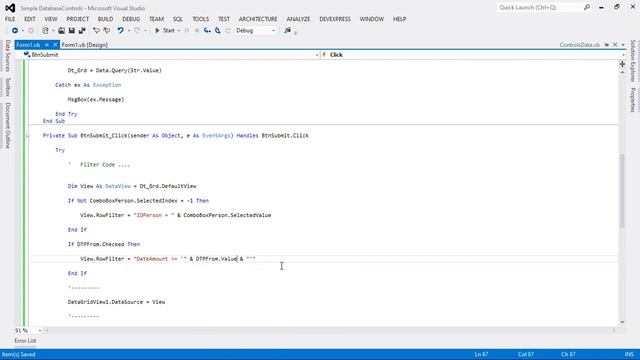Open the WINDOW menu

[x=371, y=19]
